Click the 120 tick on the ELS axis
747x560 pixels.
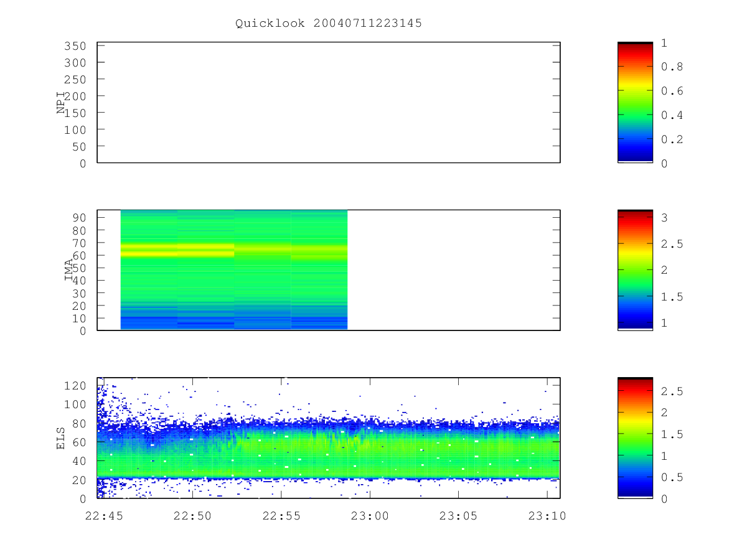pyautogui.click(x=75, y=385)
